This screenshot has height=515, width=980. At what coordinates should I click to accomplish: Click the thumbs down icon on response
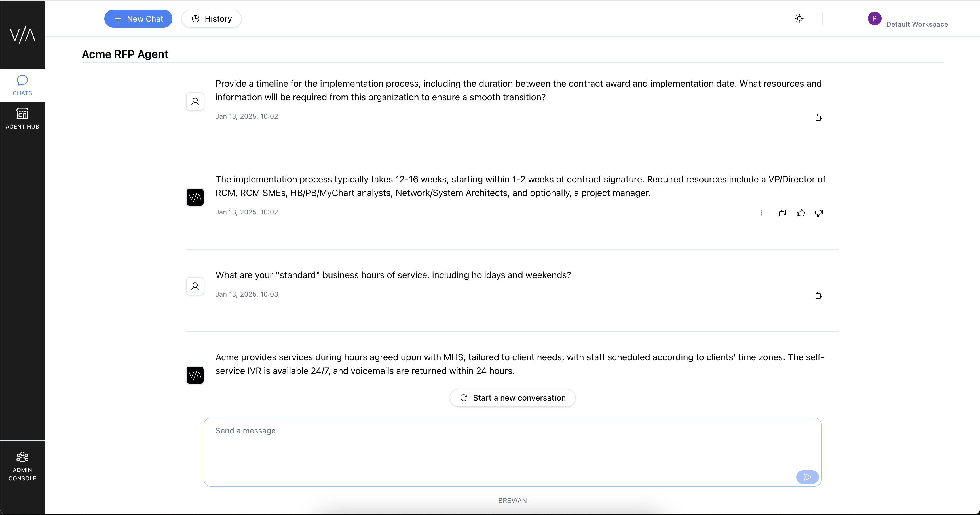818,212
